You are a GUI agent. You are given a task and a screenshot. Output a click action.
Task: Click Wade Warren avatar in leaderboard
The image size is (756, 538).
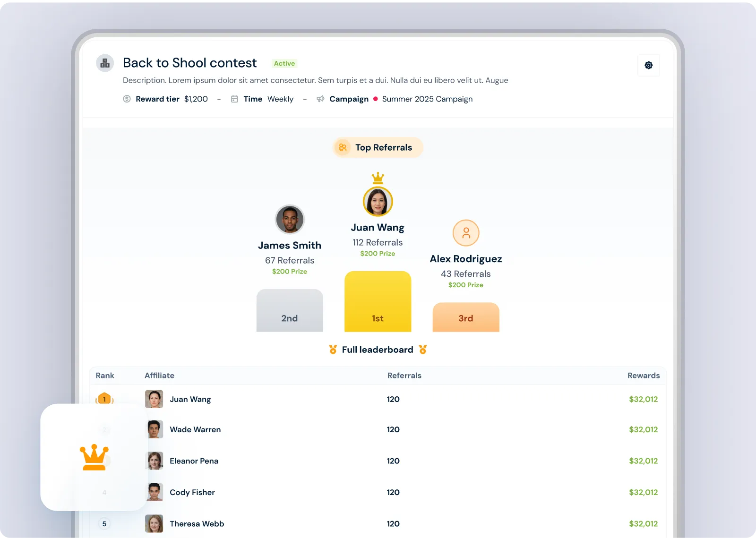[x=154, y=429]
